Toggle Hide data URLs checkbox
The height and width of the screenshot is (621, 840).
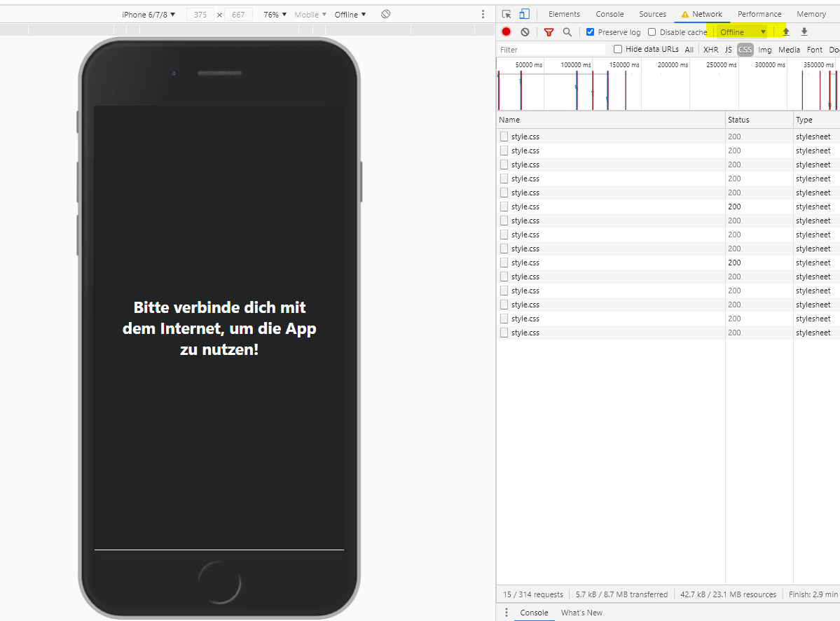618,49
